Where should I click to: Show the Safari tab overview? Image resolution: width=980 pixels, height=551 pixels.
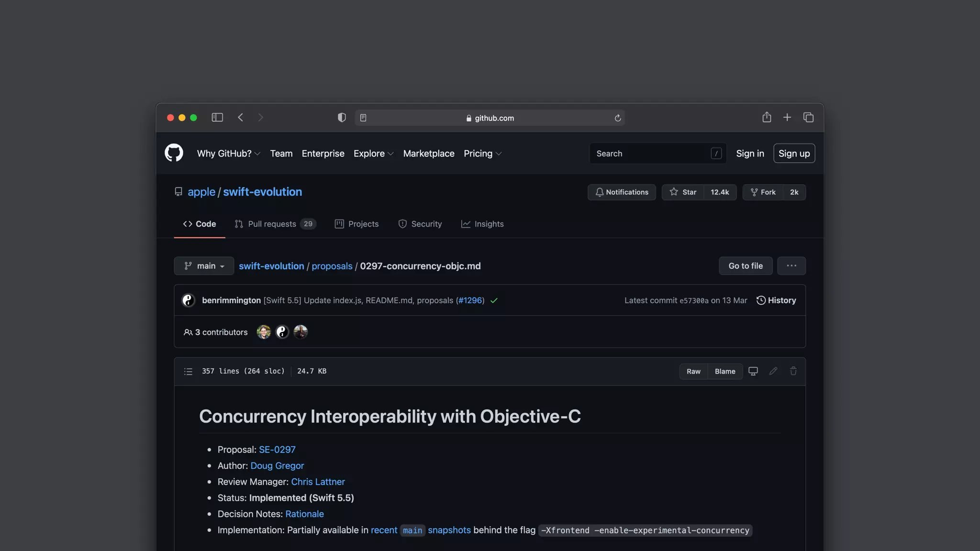click(x=808, y=118)
